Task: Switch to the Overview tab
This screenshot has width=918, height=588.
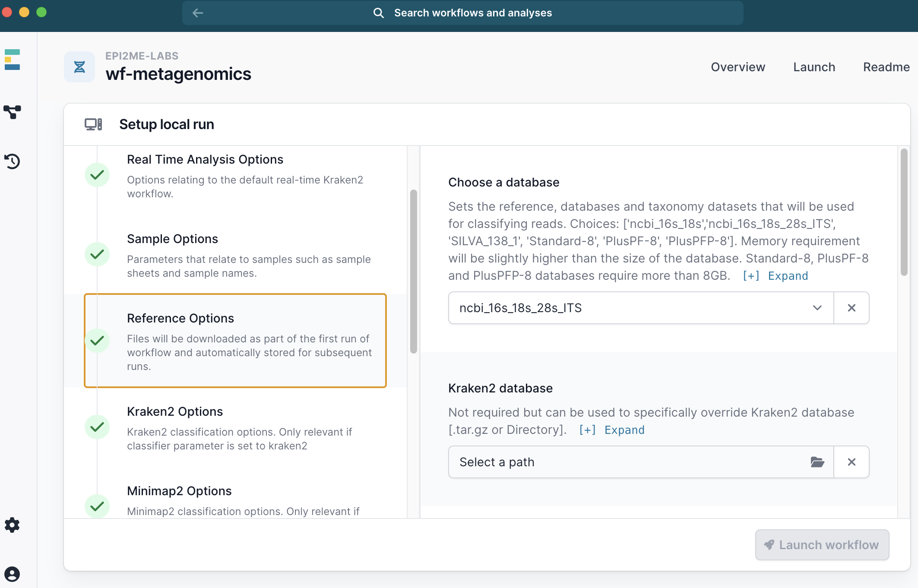Action: (738, 67)
